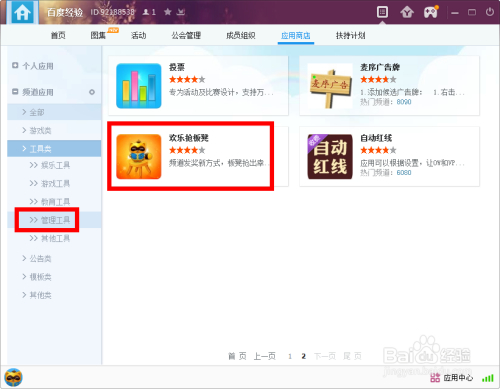Collapse the 频道应用 section toggle icon
The height and width of the screenshot is (389, 500).
[15, 91]
